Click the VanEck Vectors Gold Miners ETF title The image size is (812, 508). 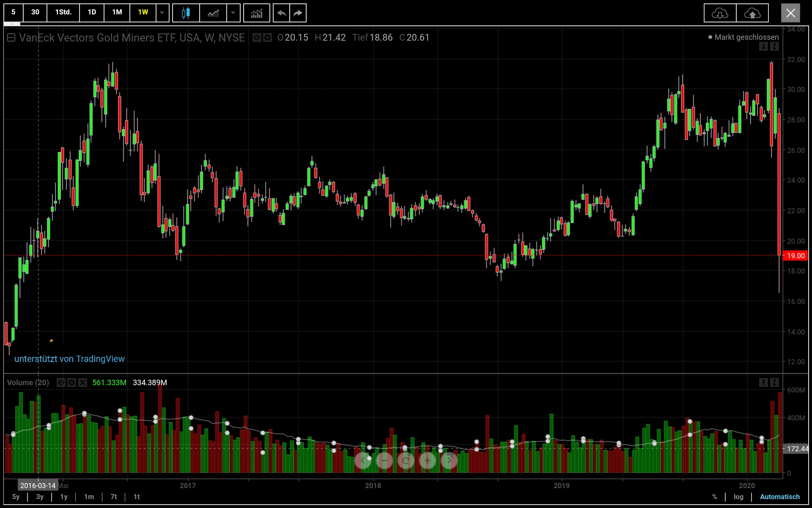132,38
